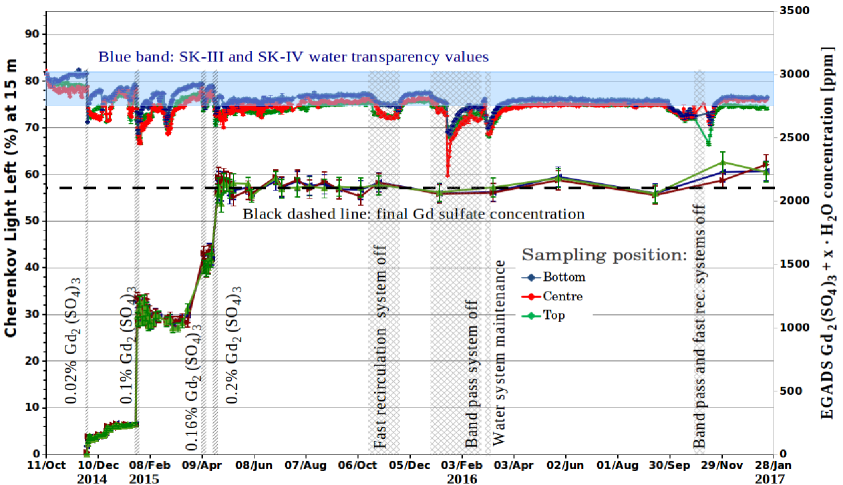Click the 'Sampling position:' legend title
The height and width of the screenshot is (485, 843).
(604, 255)
